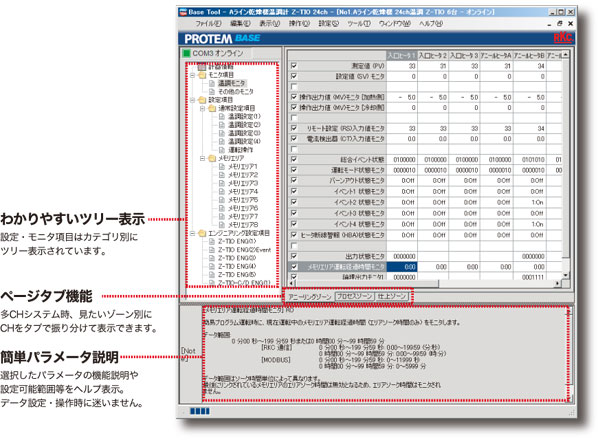The image size is (600, 442).
Task: Uncheck the 設定値 (SV) モニタ row checkbox
Action: [294, 76]
